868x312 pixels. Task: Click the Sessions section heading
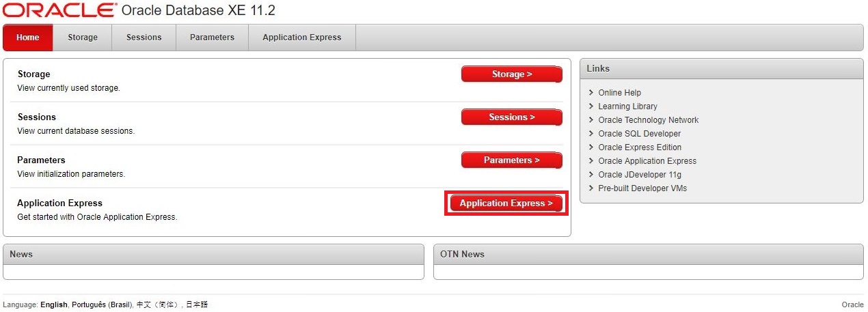click(37, 117)
